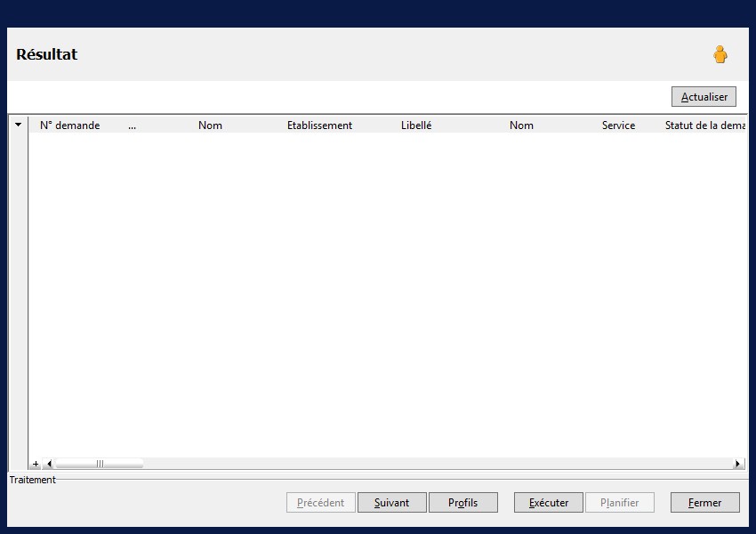Open Profils
Image resolution: width=756 pixels, height=534 pixels.
point(462,503)
